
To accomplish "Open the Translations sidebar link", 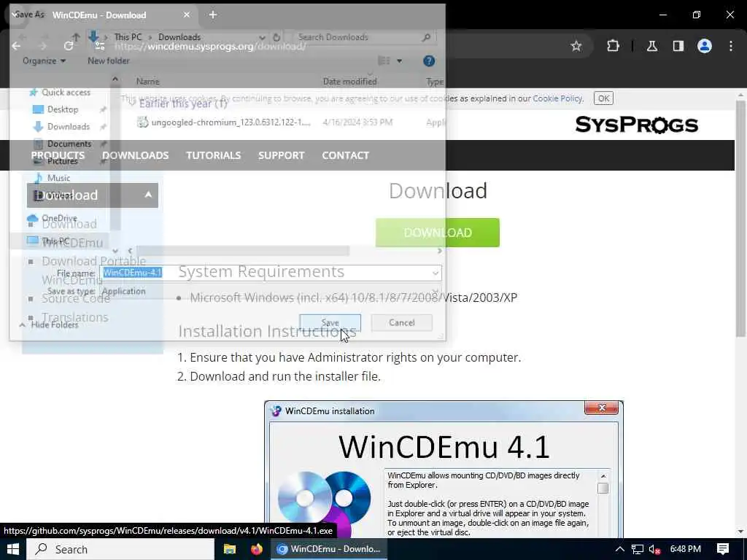I will pos(75,317).
